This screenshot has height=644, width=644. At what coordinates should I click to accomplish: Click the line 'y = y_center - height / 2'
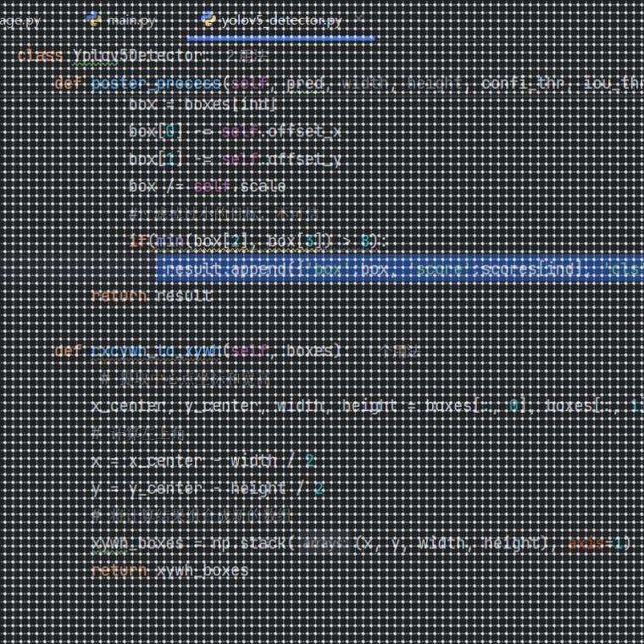(x=208, y=488)
